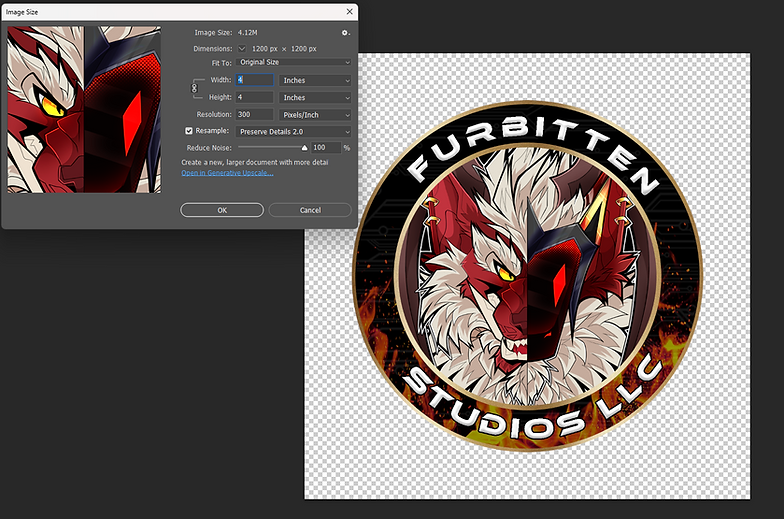Open the Width units Inches dropdown

(x=315, y=80)
